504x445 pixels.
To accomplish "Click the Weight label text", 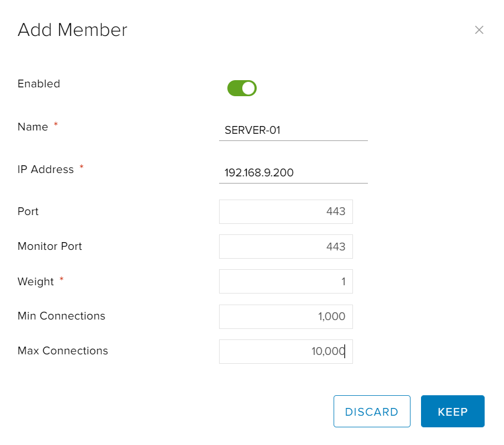I will tap(35, 281).
